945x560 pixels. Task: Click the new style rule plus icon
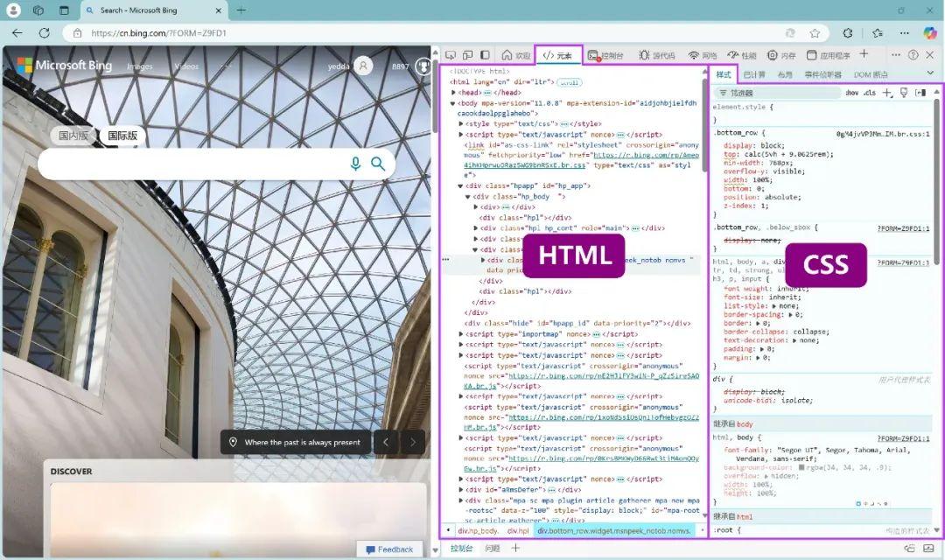click(887, 93)
